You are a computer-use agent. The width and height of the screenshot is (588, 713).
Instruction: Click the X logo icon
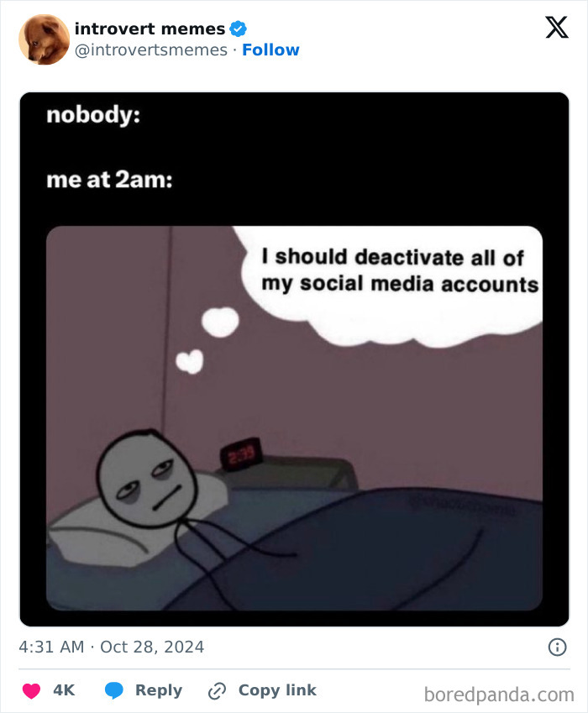tap(557, 27)
